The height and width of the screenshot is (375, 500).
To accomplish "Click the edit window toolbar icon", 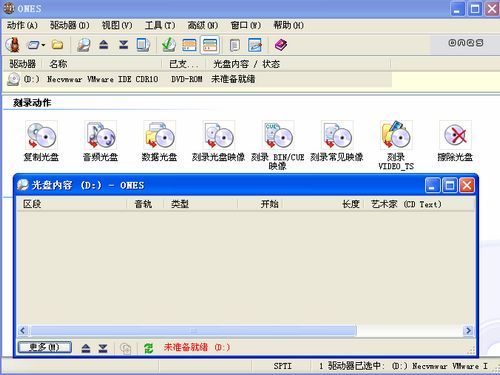I will click(255, 45).
